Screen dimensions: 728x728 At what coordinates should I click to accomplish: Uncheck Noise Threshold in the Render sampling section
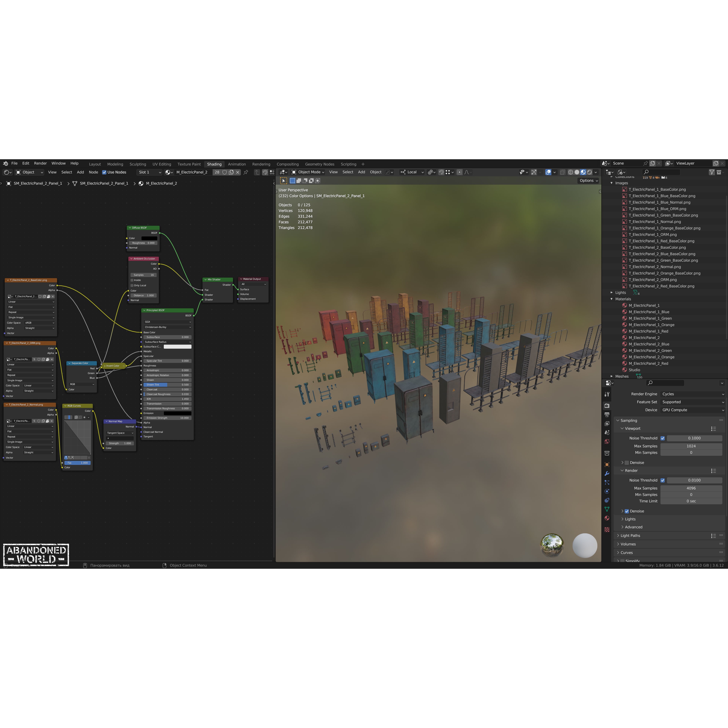(663, 480)
